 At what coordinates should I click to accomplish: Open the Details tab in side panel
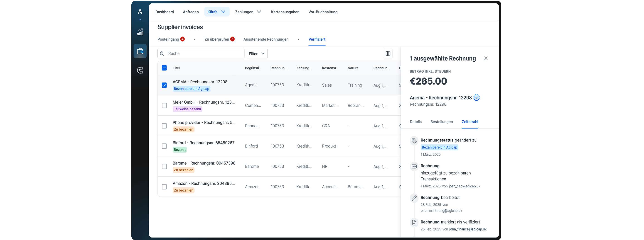[x=415, y=122]
